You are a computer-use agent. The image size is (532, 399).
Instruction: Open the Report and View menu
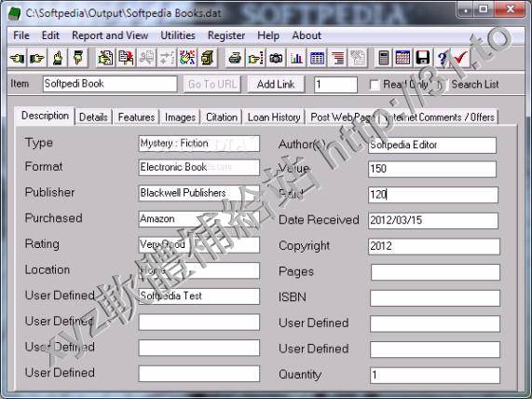pyautogui.click(x=110, y=35)
